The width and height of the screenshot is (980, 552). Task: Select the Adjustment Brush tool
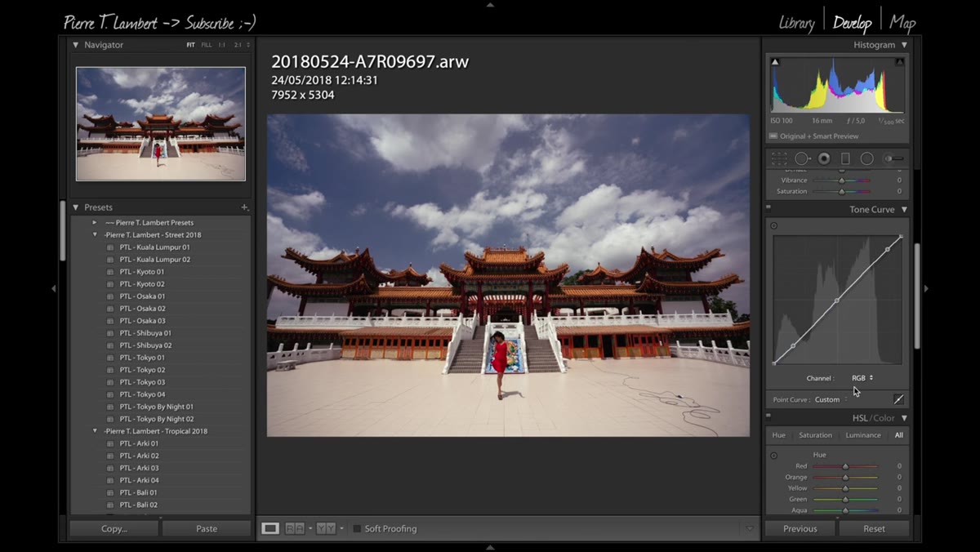(894, 158)
